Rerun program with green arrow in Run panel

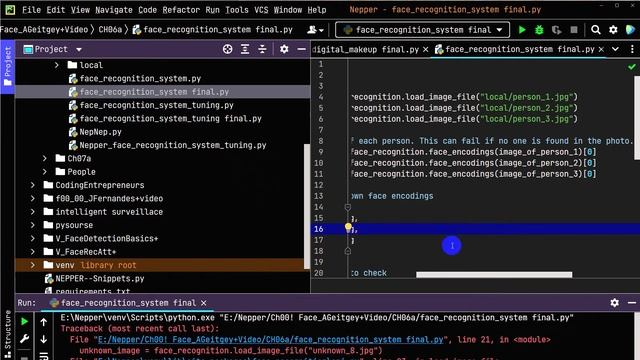pos(24,322)
